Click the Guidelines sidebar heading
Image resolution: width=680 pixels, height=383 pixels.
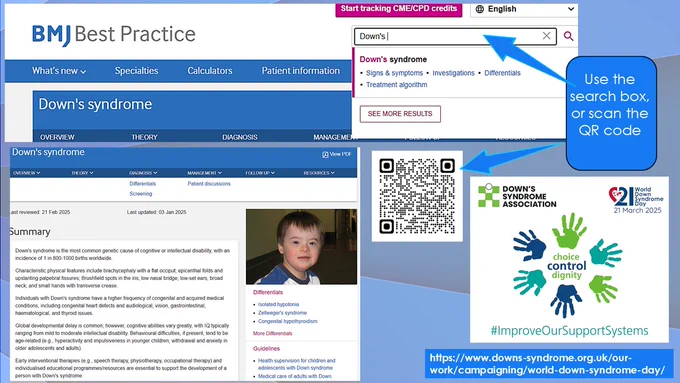click(x=266, y=349)
